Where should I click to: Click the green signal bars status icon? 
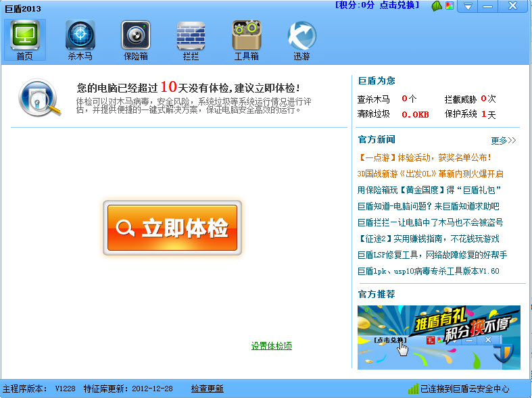413,389
